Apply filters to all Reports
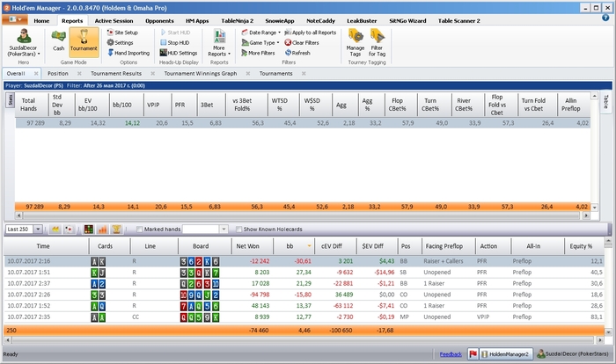The image size is (616, 364). (311, 33)
